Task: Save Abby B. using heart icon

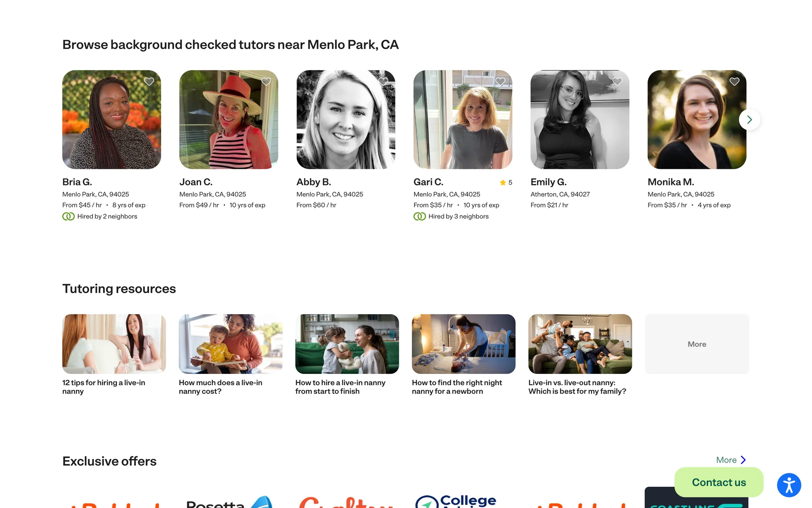Action: point(383,81)
